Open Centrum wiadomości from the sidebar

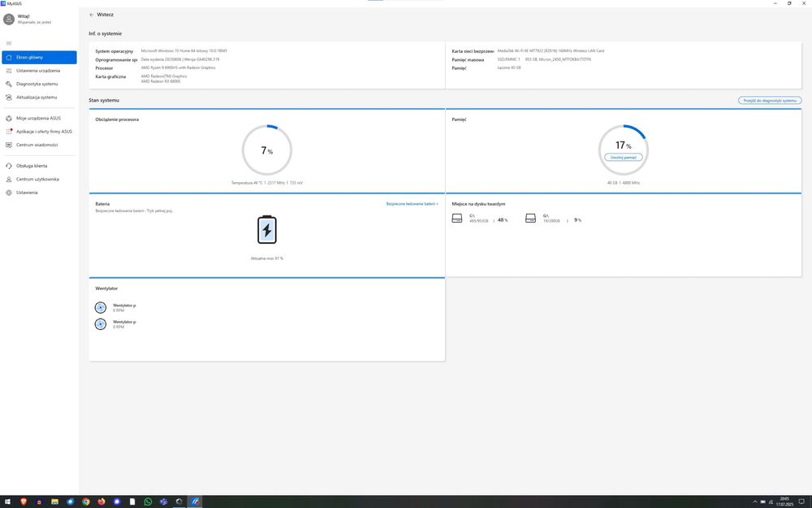point(39,145)
